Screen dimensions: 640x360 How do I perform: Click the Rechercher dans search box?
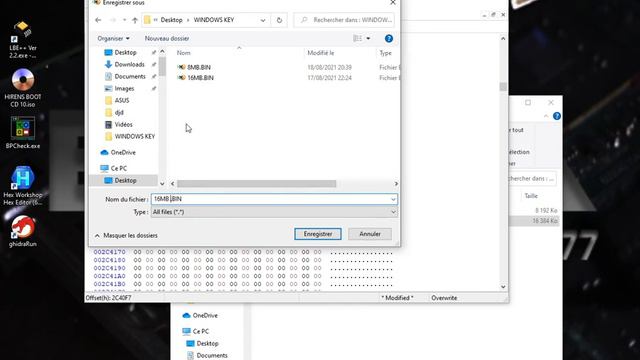click(x=344, y=20)
